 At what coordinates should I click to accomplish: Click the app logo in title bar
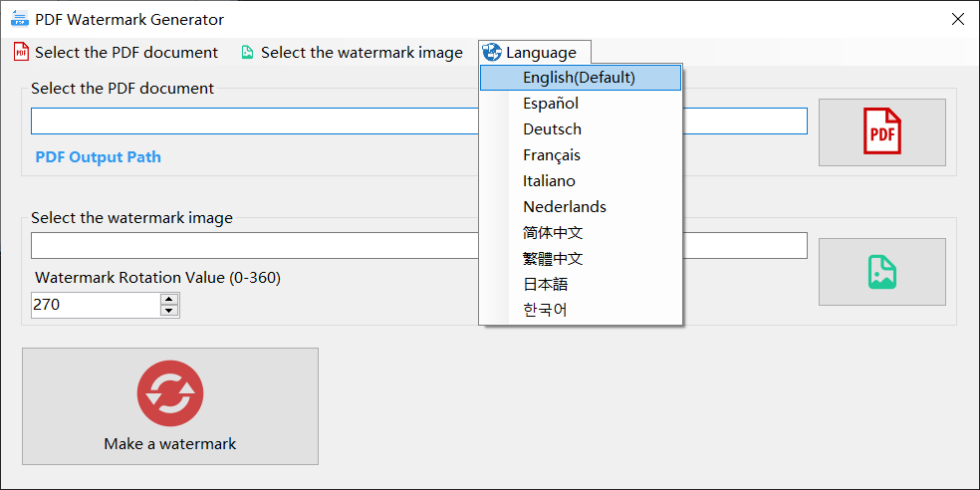(x=20, y=19)
